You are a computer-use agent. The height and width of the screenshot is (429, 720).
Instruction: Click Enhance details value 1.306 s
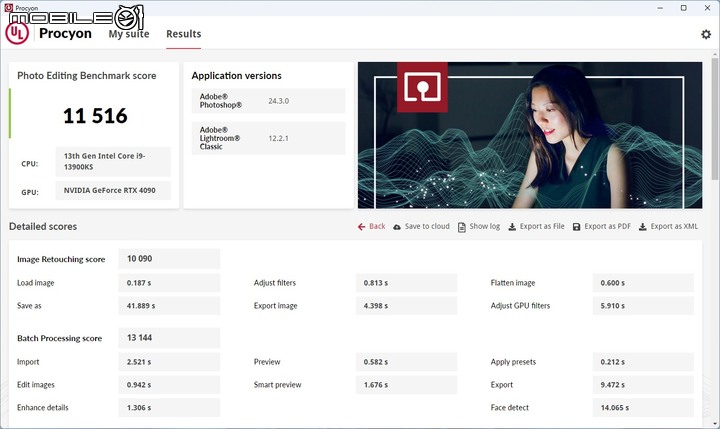tap(169, 408)
